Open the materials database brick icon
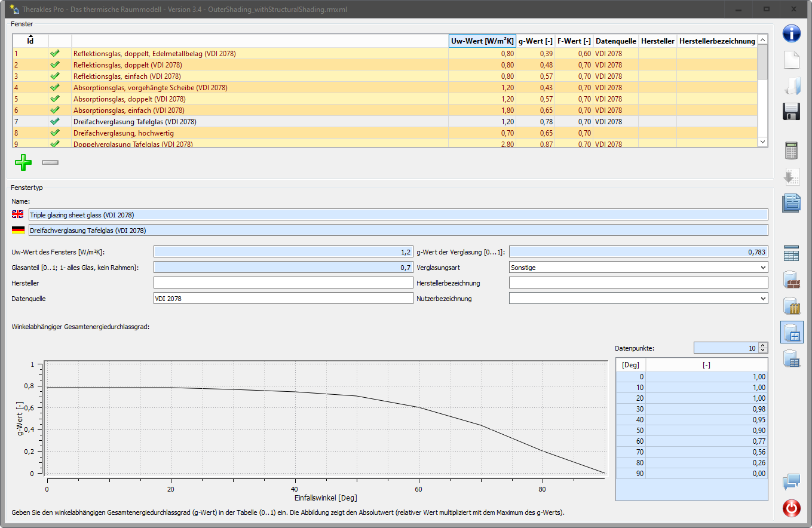812x528 pixels. click(x=792, y=280)
